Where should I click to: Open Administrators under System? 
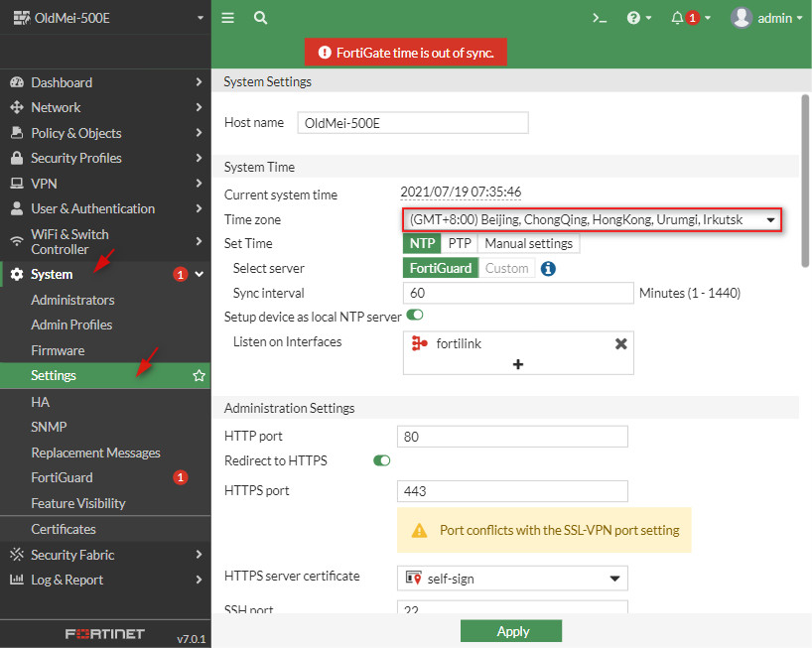(72, 300)
